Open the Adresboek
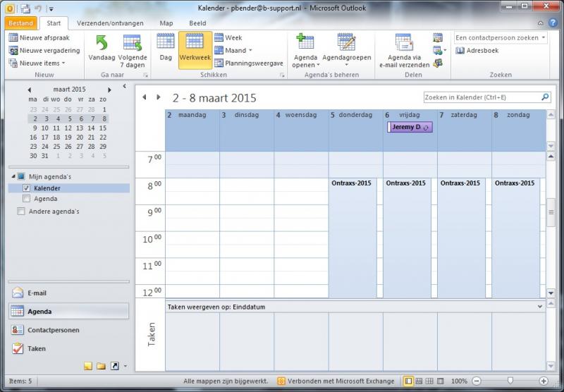The image size is (564, 392). (x=477, y=51)
